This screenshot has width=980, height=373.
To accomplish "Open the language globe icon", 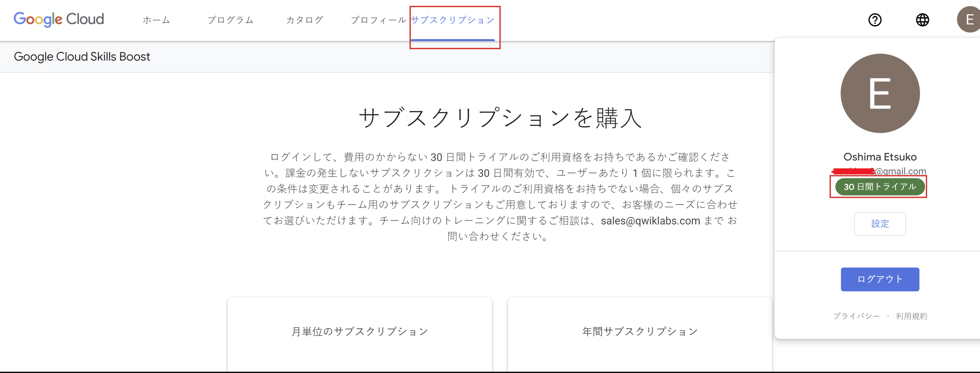I will [922, 20].
